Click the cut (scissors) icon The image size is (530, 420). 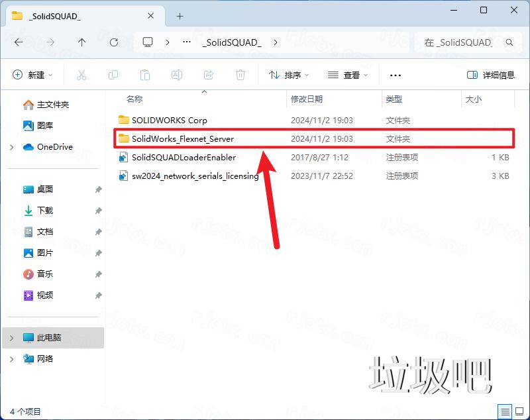tap(81, 74)
